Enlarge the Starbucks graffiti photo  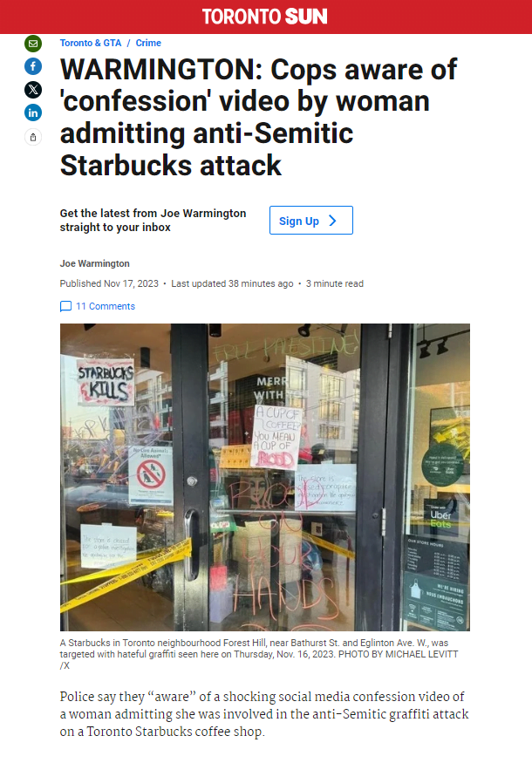tap(265, 477)
